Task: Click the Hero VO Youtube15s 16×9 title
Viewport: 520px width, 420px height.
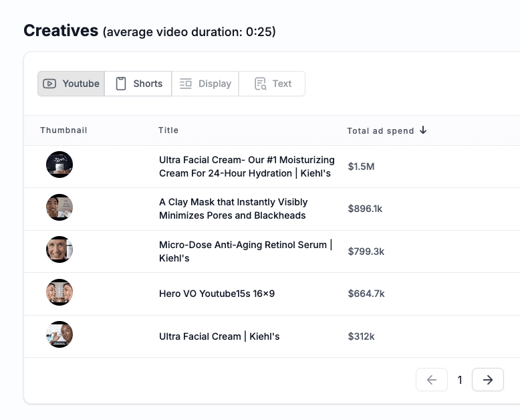Action: click(217, 294)
